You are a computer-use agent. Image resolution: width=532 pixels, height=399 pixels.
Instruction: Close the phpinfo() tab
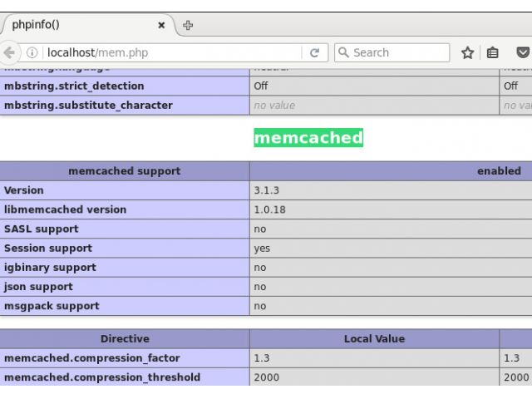(x=161, y=25)
